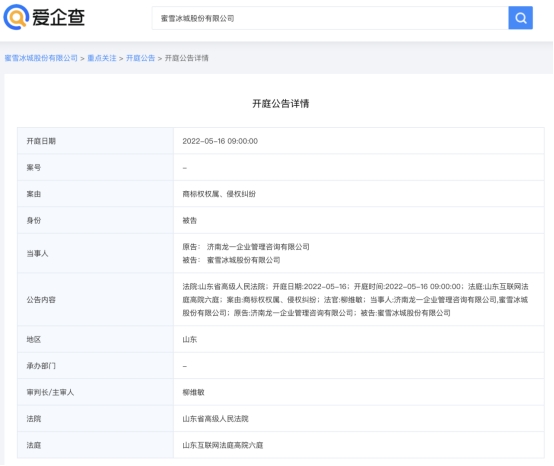
Task: Select the 山东互联网法庭高院六庭 value
Action: pos(223,445)
